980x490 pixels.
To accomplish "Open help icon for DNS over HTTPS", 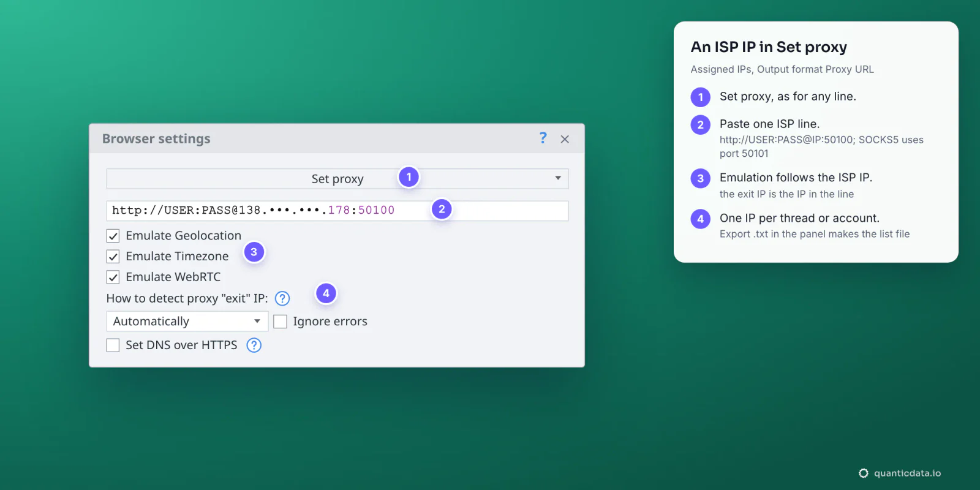I will click(x=254, y=345).
